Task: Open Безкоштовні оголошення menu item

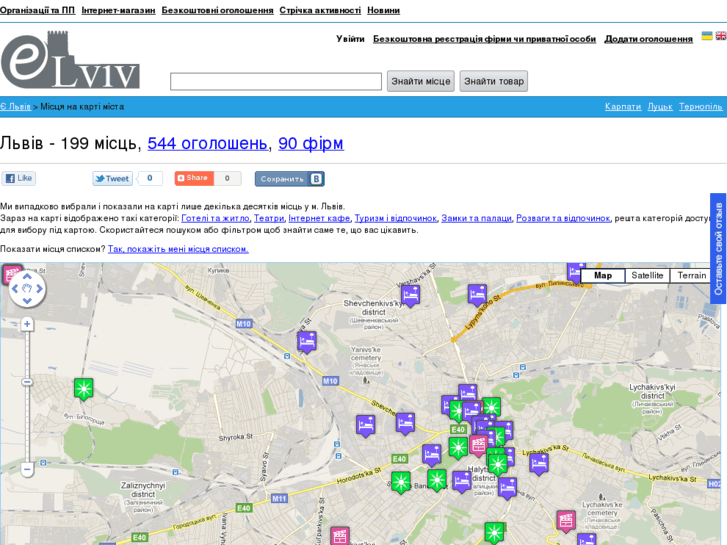Action: tap(217, 10)
